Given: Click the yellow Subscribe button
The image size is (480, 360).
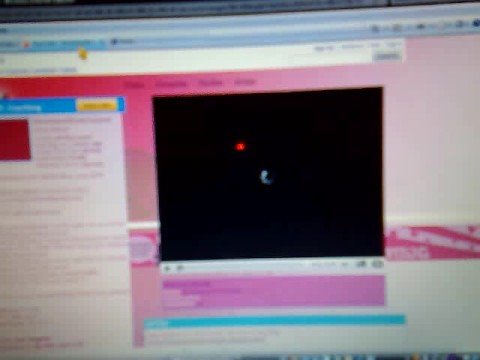Looking at the screenshot, I should [x=97, y=106].
